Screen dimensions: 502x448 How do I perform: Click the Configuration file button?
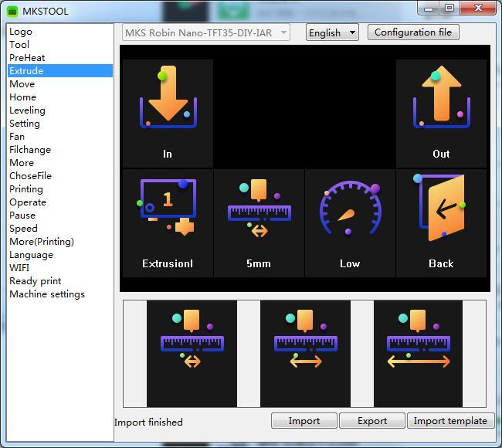pyautogui.click(x=413, y=32)
